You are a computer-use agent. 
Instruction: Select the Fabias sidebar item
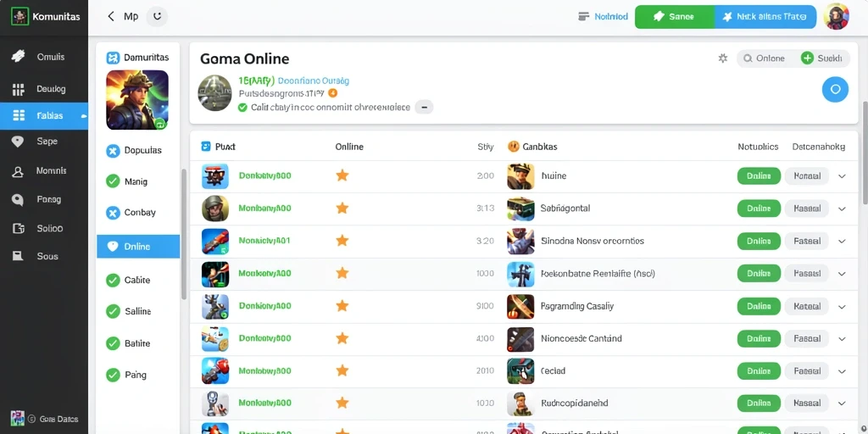coord(44,115)
